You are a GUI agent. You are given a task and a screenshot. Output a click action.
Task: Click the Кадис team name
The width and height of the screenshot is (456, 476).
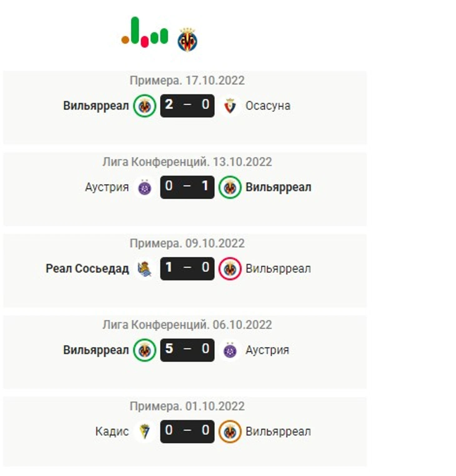(x=112, y=432)
